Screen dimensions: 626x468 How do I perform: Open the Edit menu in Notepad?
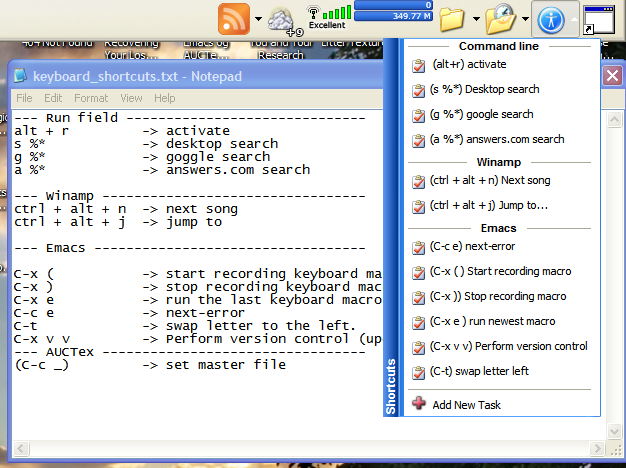[53, 98]
